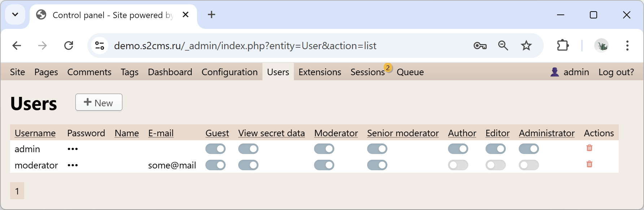The width and height of the screenshot is (644, 210).
Task: Open the saved passwords key icon
Action: click(x=480, y=46)
